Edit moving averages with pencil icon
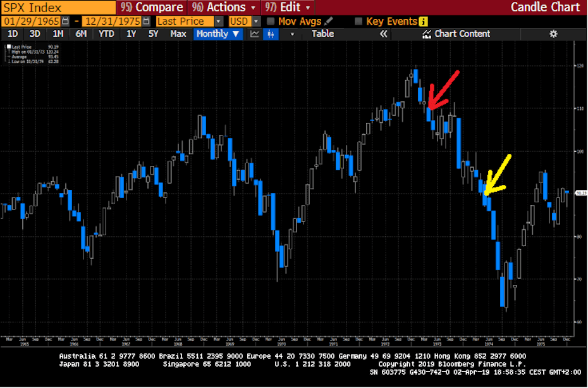This screenshot has width=588, height=388. pos(328,22)
